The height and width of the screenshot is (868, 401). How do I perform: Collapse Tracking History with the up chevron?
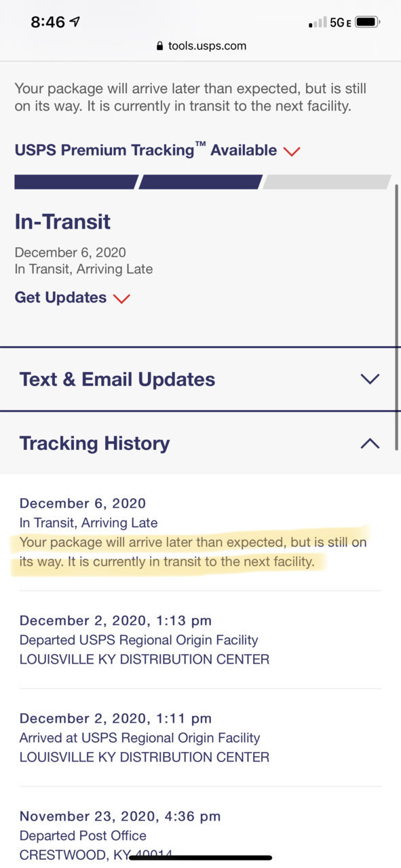[x=370, y=443]
